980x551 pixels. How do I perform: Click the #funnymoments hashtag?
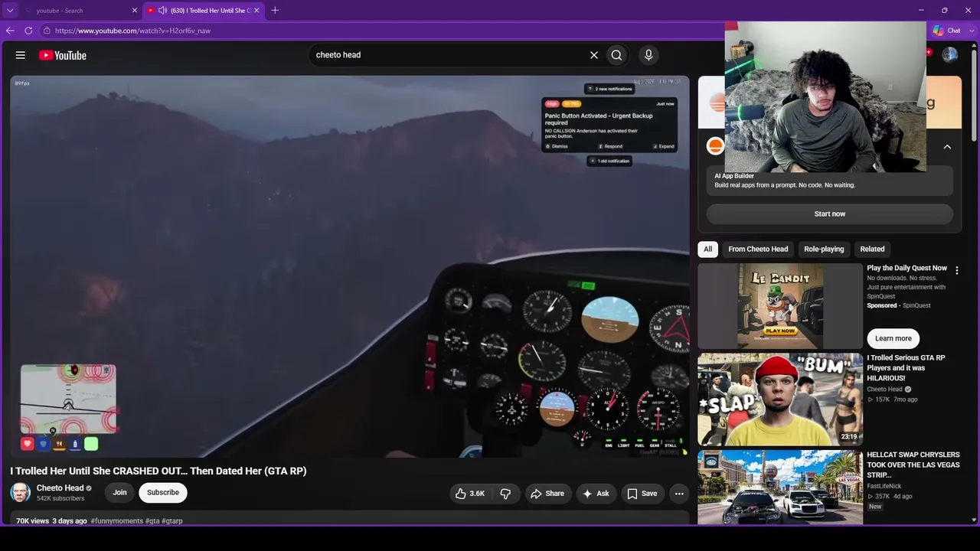coord(116,521)
